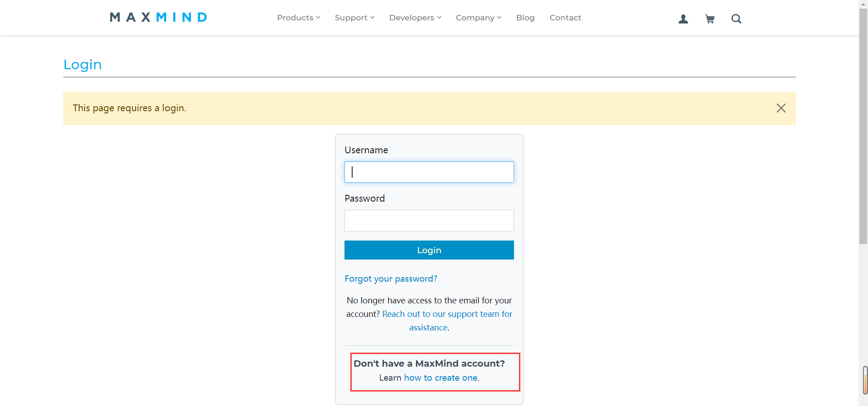The height and width of the screenshot is (406, 868).
Task: Open how to create one link
Action: 441,378
